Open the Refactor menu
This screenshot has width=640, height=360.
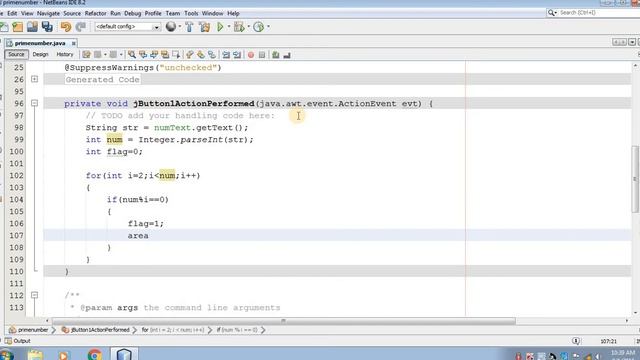96,13
